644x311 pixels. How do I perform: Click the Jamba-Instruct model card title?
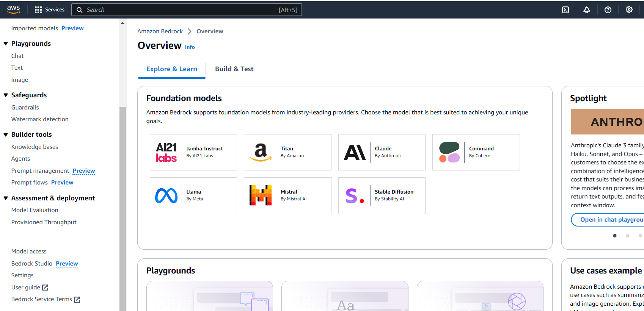205,149
